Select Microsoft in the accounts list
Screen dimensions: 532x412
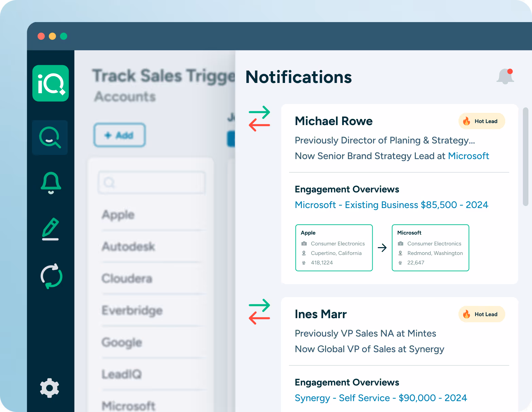pyautogui.click(x=128, y=406)
